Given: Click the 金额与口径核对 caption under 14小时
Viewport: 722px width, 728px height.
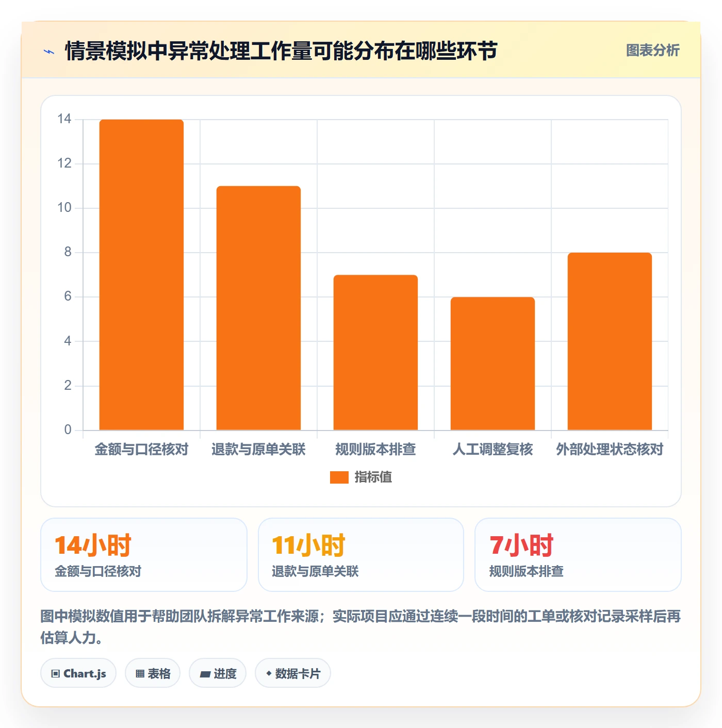Looking at the screenshot, I should (98, 571).
